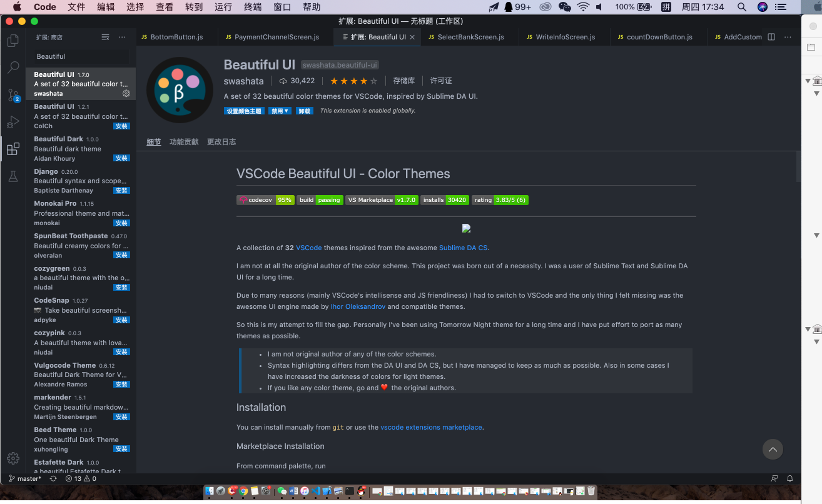Screen dimensions: 822x504
Task: Open the 文件 File menu
Action: 76,7
